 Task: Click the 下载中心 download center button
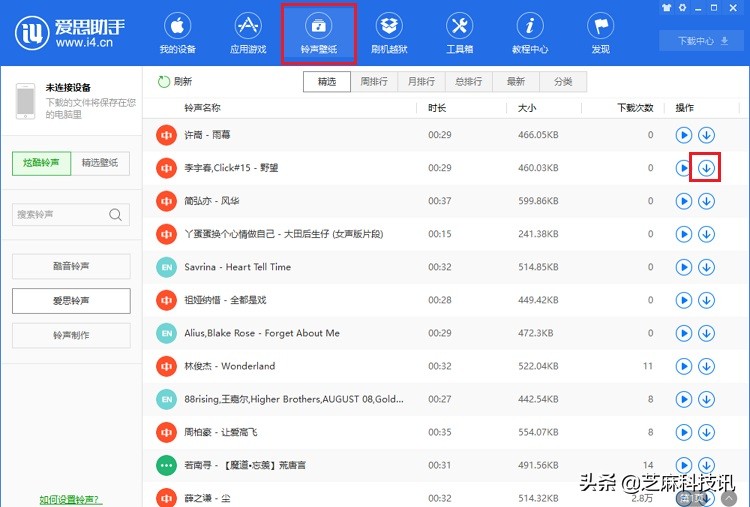pos(702,41)
